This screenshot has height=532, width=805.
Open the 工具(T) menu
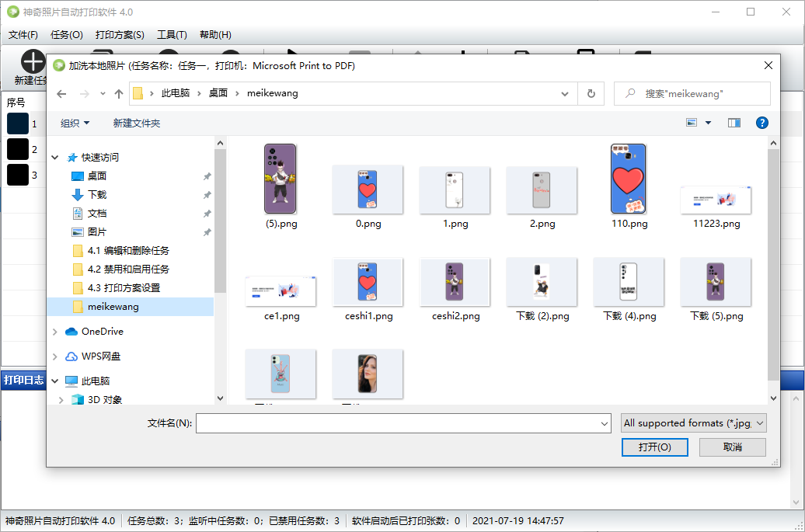click(x=172, y=34)
